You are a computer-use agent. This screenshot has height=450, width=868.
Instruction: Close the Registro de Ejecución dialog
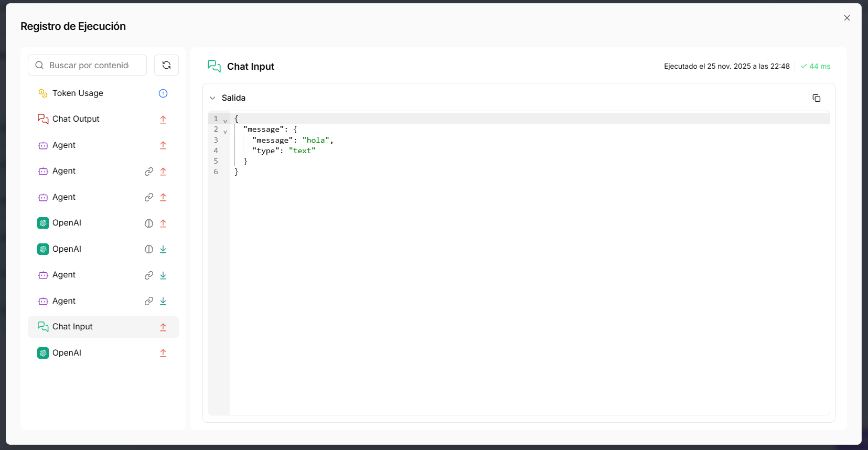point(846,18)
